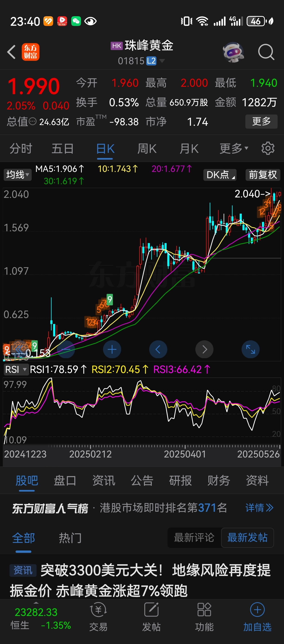Expand stock code dropdown next to L2

point(162,61)
